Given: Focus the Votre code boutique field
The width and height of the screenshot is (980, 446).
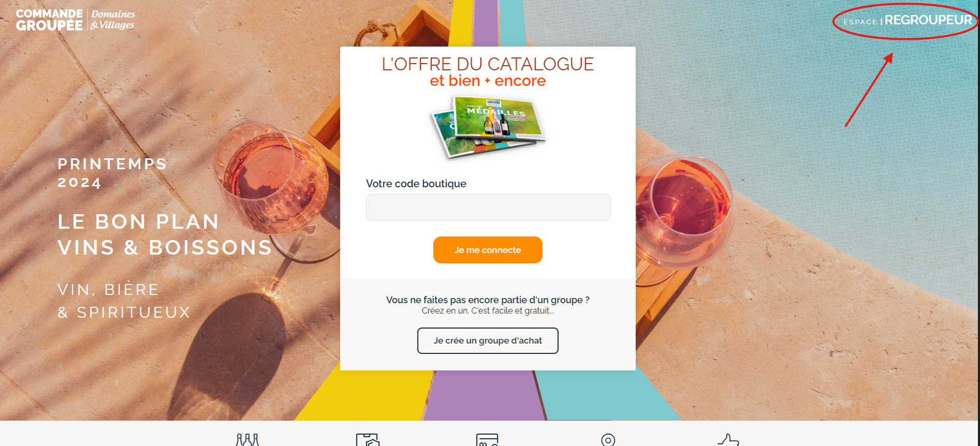Looking at the screenshot, I should point(488,207).
